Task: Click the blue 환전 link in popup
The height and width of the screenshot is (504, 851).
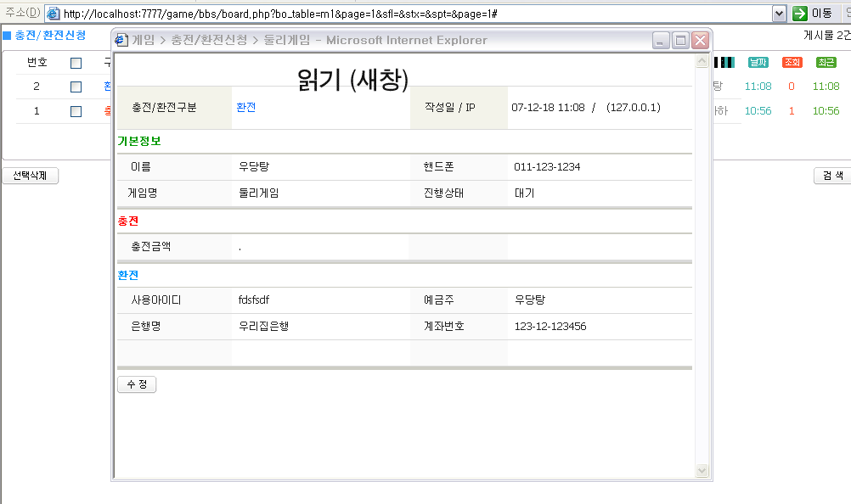Action: pyautogui.click(x=245, y=108)
